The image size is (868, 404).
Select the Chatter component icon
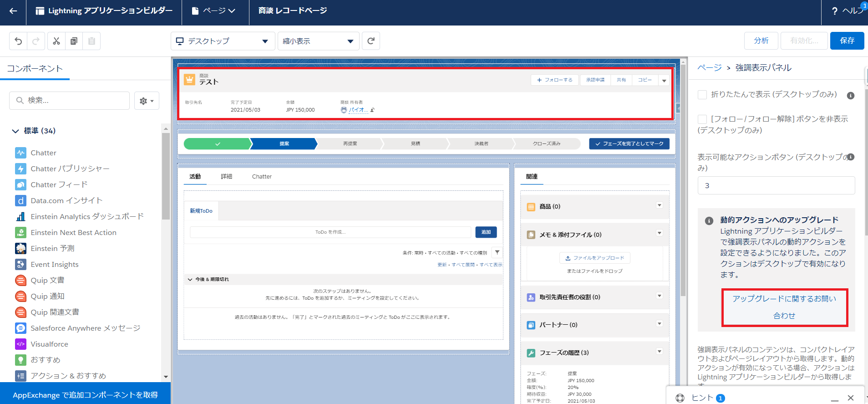tap(20, 153)
